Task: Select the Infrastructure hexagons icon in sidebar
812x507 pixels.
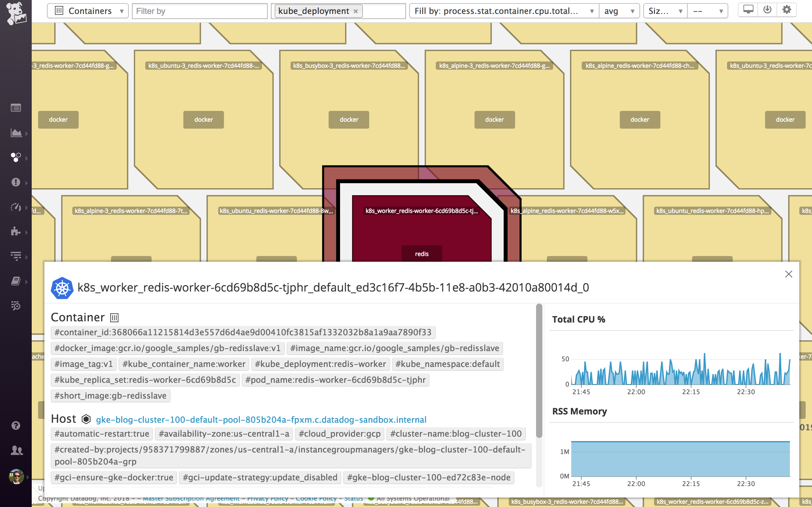Action: (x=16, y=157)
